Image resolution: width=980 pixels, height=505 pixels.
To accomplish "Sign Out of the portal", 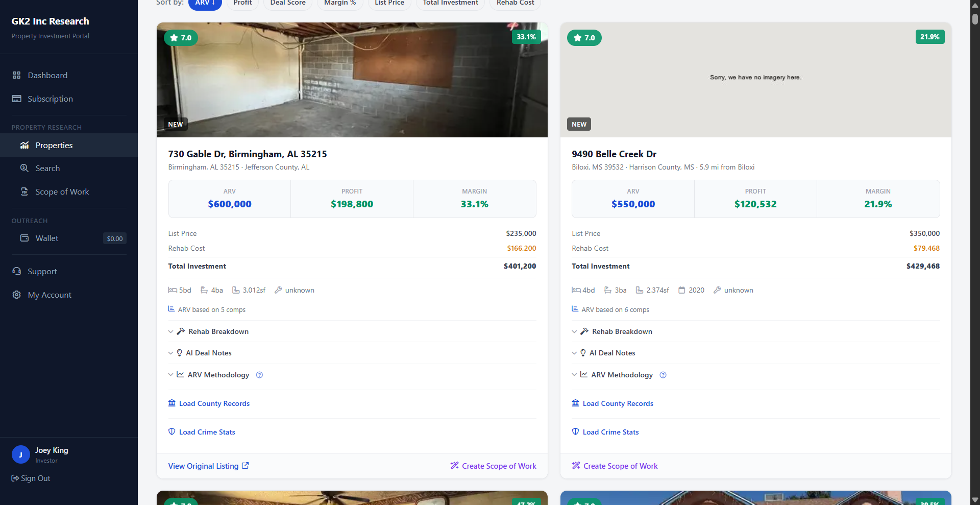I will [x=31, y=478].
